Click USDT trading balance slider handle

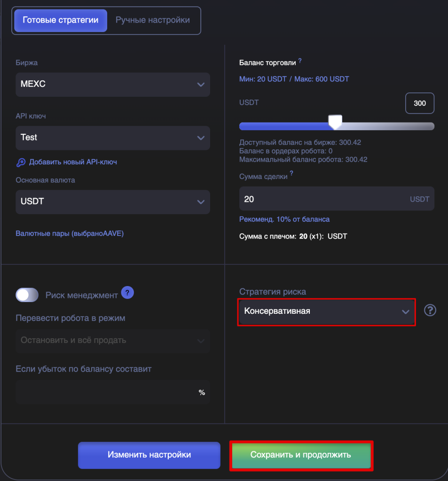pyautogui.click(x=335, y=122)
